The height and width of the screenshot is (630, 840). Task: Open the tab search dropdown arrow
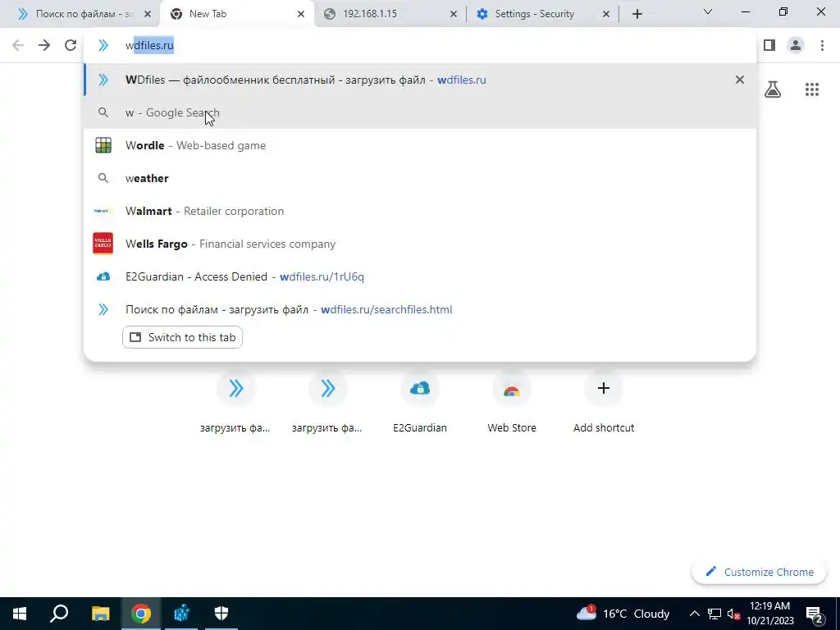(x=707, y=11)
